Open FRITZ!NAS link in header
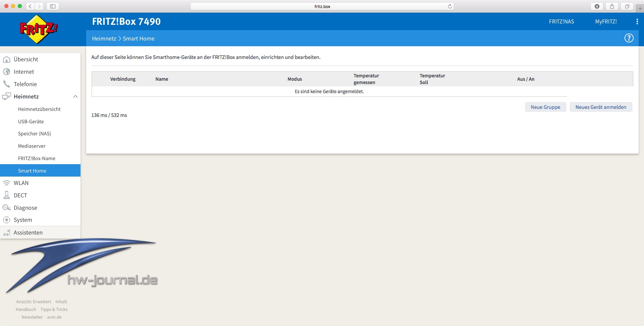 coord(561,21)
